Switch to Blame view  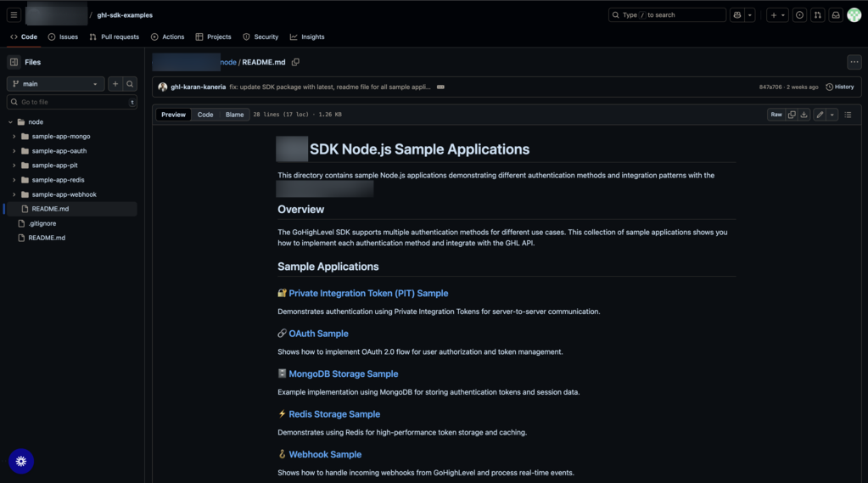[x=235, y=115]
